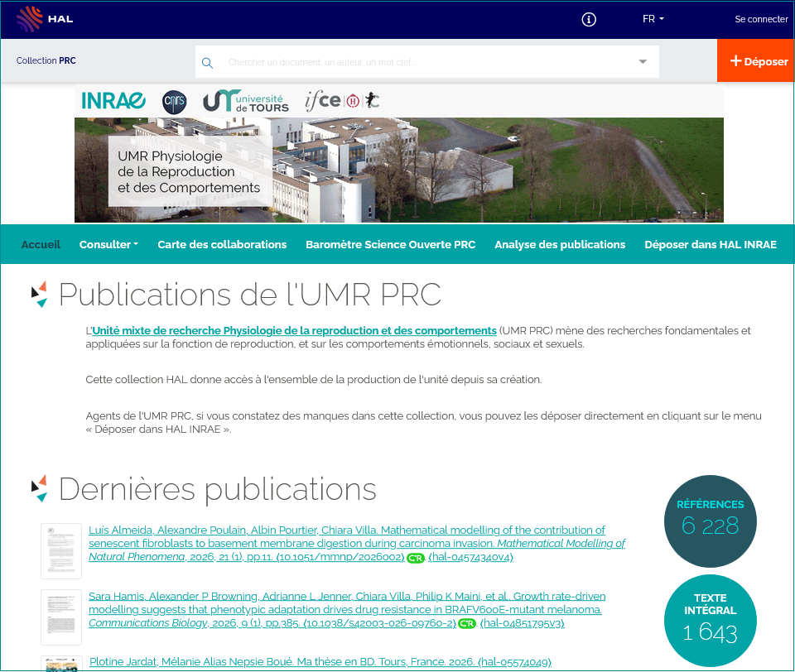Click Se connecter to log in

[761, 19]
